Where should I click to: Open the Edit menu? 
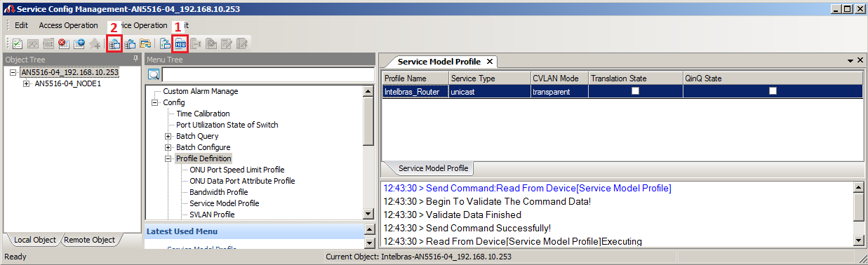click(x=21, y=25)
